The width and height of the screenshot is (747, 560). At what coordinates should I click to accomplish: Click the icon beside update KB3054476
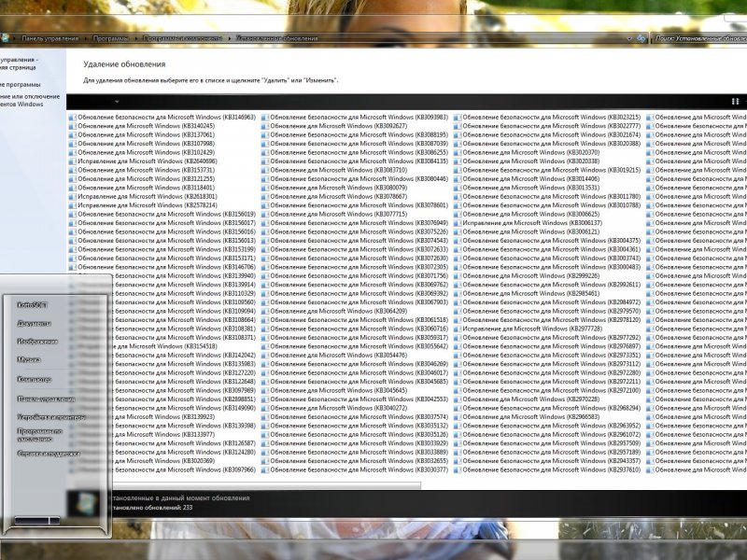point(265,356)
